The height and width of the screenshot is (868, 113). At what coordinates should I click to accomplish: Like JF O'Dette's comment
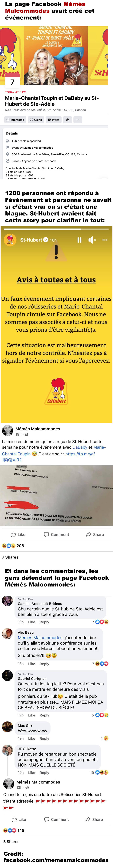click(x=32, y=773)
